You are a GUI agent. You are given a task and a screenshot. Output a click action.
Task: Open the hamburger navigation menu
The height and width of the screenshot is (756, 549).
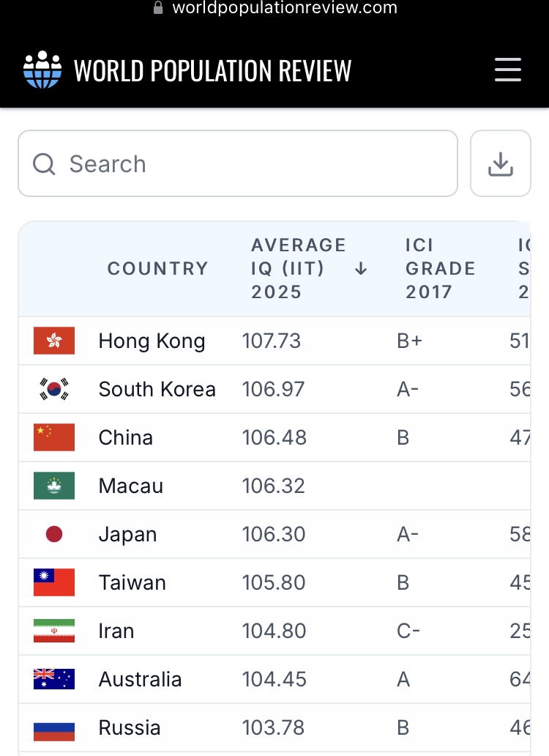(507, 70)
